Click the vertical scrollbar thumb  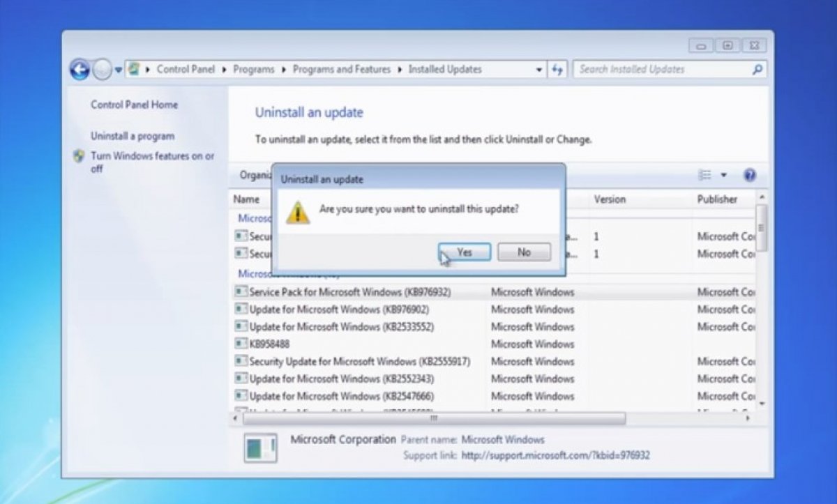762,228
